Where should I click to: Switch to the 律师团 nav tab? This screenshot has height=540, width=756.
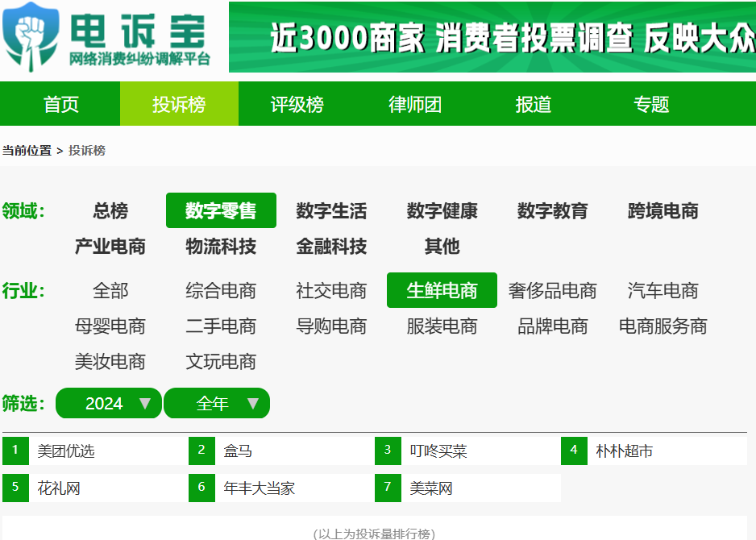(415, 104)
